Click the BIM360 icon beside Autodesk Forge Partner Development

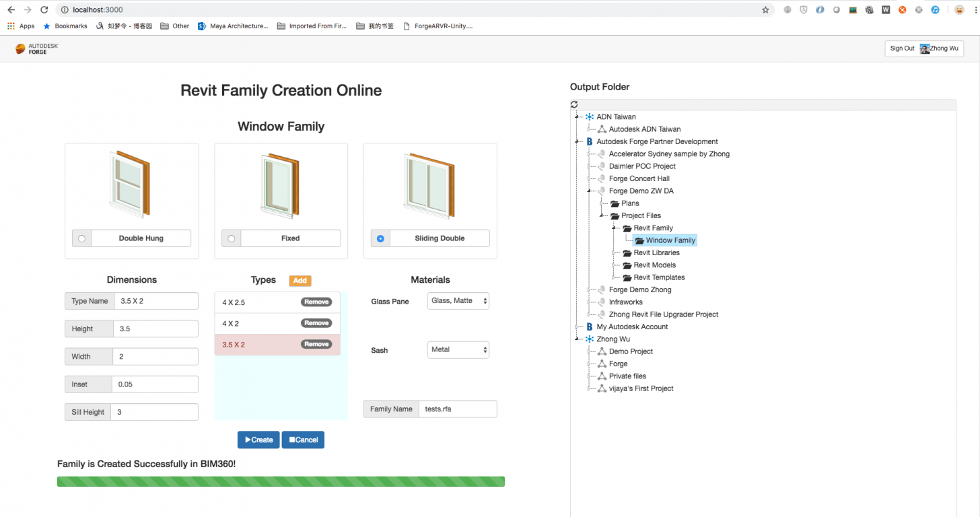pos(589,141)
